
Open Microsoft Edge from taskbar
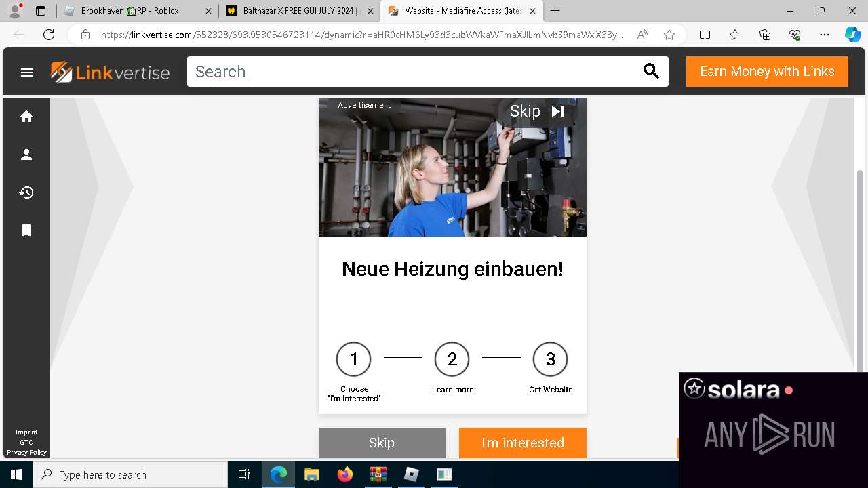(279, 474)
